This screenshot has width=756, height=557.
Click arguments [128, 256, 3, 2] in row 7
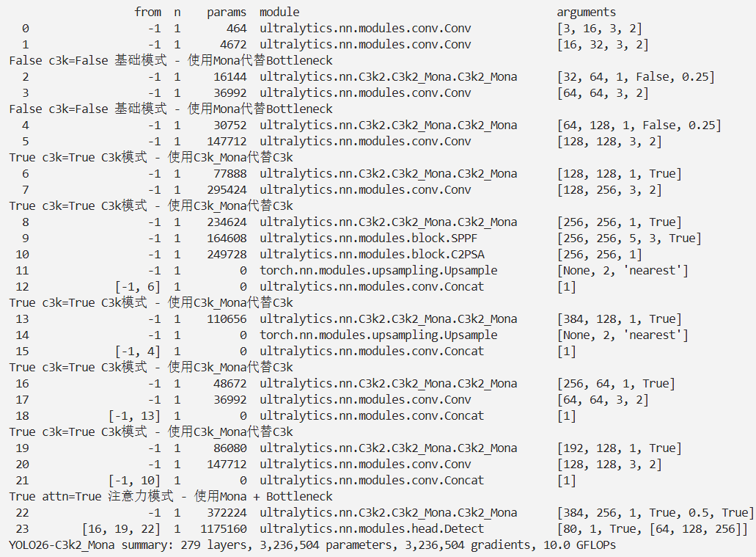pos(609,189)
